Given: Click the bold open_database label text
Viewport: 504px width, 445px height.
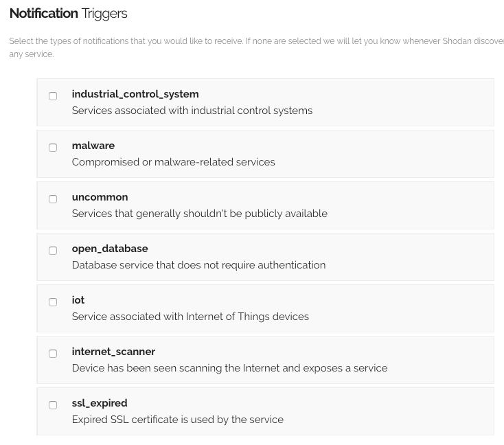Looking at the screenshot, I should [110, 249].
